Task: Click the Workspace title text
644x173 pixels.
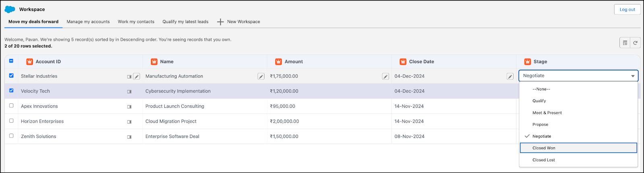Action: [x=32, y=9]
